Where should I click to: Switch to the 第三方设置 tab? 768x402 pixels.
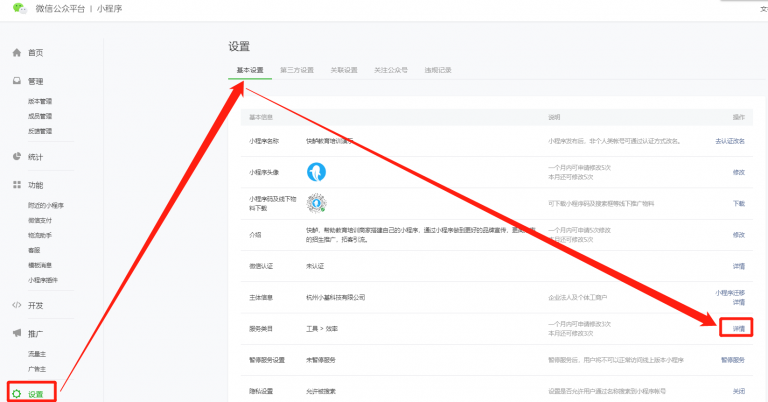point(297,70)
